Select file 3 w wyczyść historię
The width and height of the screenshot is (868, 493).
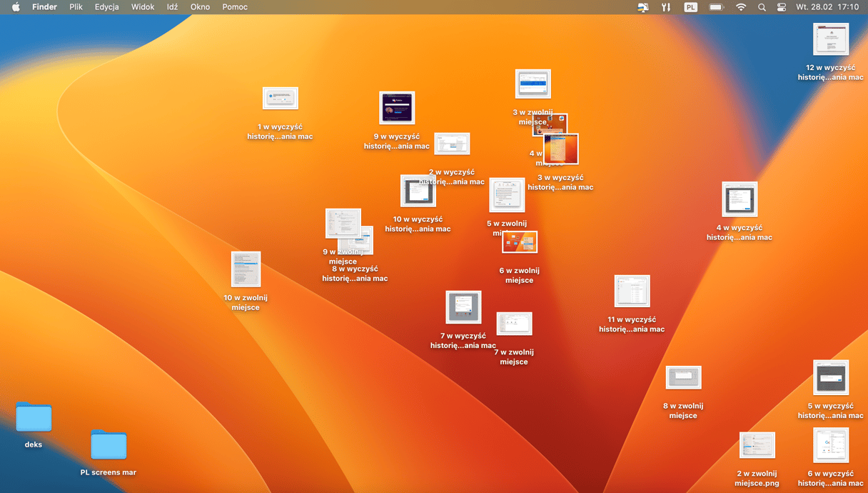coord(561,149)
